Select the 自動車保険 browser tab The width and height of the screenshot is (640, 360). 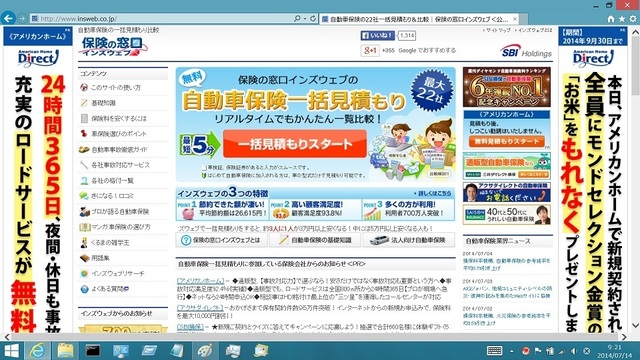coord(420,19)
